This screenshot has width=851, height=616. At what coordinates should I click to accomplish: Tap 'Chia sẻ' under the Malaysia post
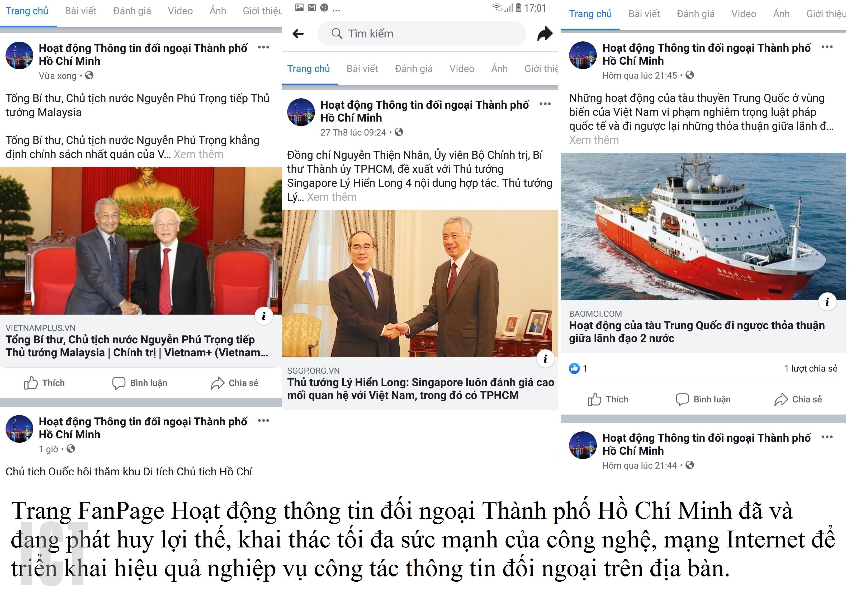234,383
